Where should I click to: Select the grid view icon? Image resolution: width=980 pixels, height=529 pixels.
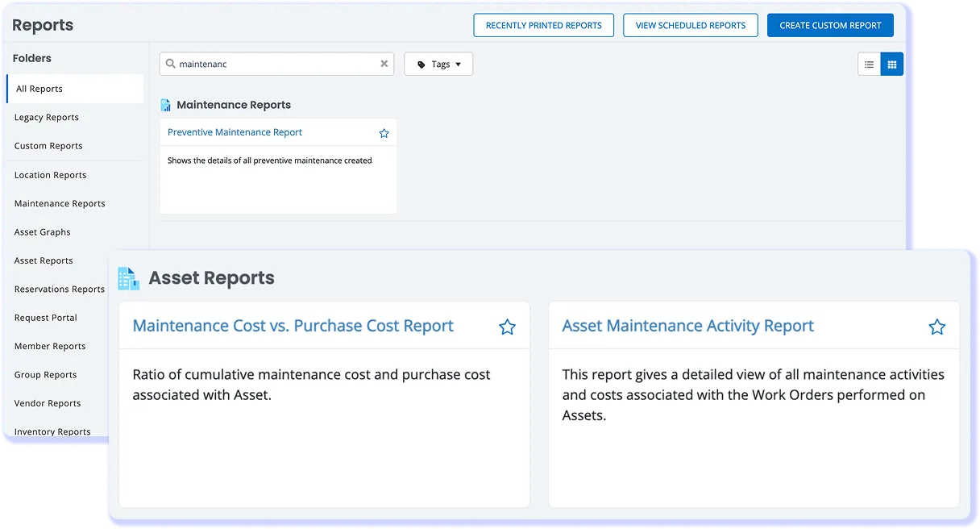(x=891, y=63)
